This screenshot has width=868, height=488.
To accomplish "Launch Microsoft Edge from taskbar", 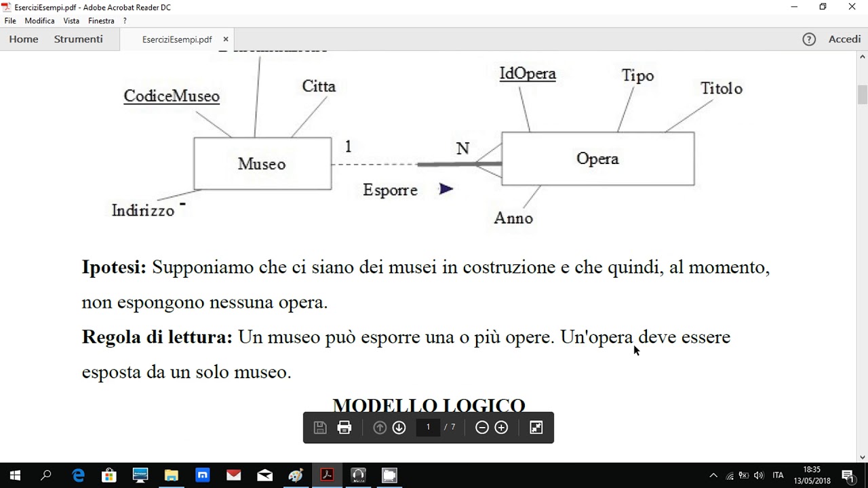I will (78, 475).
